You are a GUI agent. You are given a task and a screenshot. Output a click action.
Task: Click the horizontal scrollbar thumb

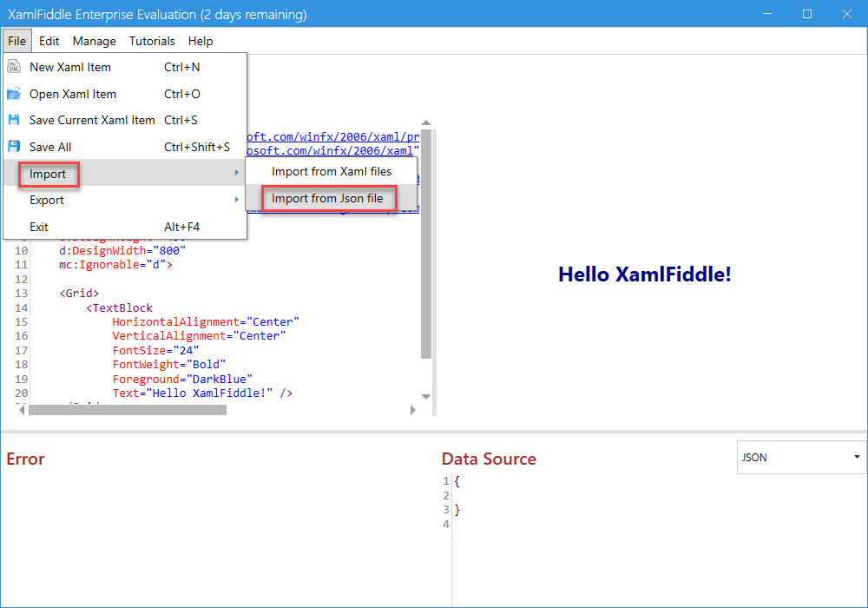click(128, 410)
